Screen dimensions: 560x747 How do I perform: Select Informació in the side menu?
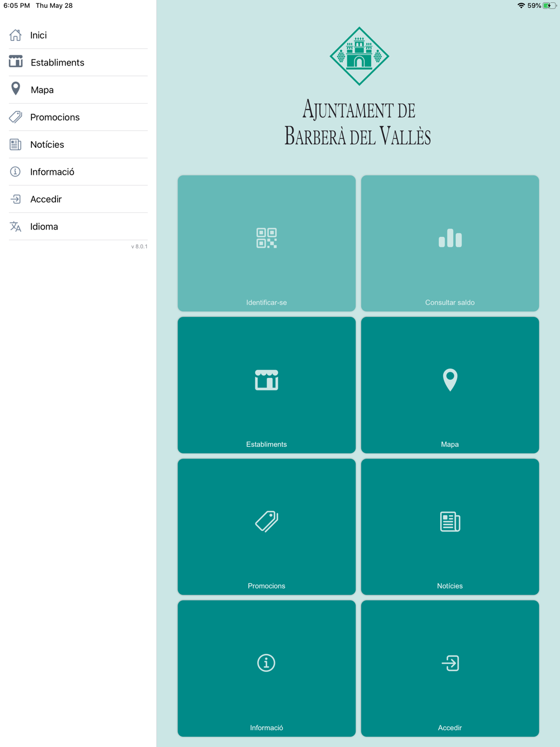point(78,172)
